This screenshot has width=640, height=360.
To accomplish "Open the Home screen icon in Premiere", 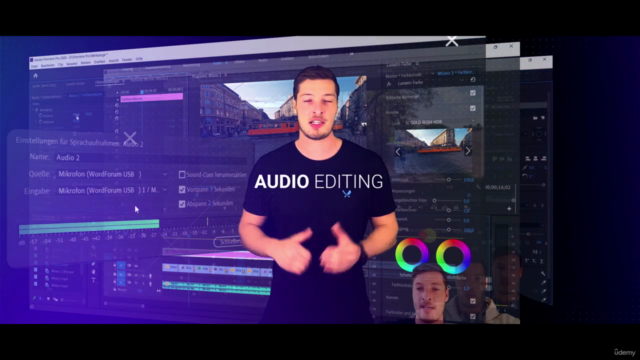I will point(36,76).
